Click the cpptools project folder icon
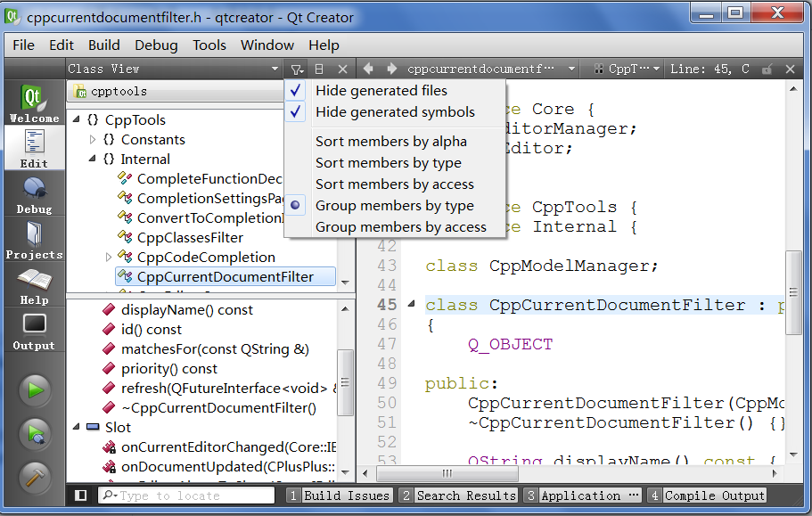The width and height of the screenshot is (812, 516). (x=80, y=92)
